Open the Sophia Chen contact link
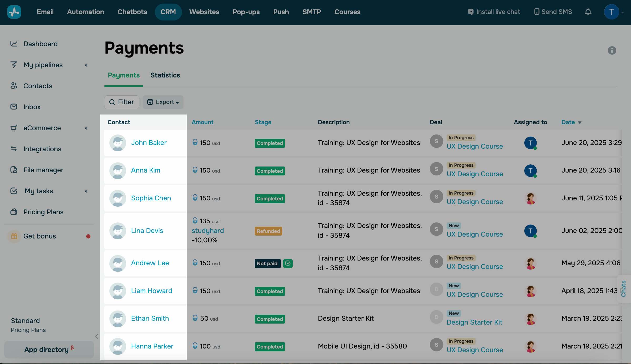The width and height of the screenshot is (631, 364). click(151, 198)
